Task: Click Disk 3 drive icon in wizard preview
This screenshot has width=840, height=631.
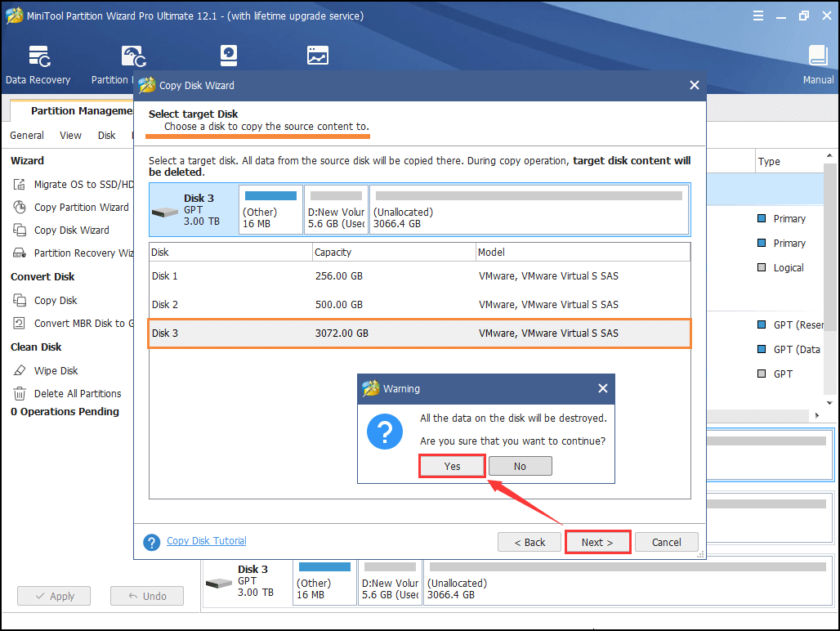Action: tap(164, 213)
